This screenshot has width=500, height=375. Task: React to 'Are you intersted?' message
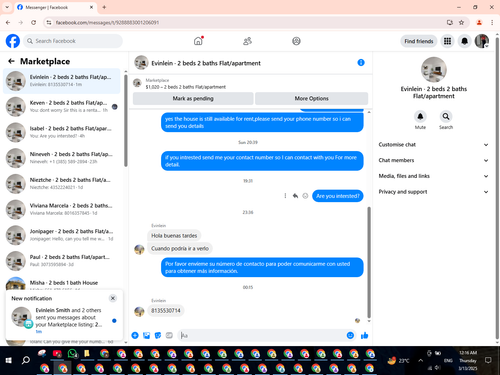tap(305, 196)
